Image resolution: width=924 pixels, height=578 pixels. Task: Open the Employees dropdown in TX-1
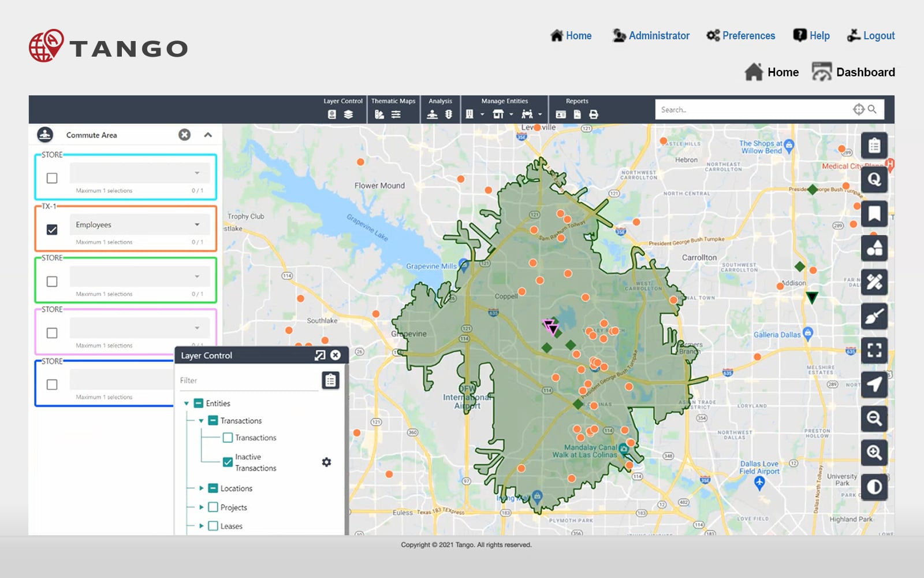tap(136, 225)
